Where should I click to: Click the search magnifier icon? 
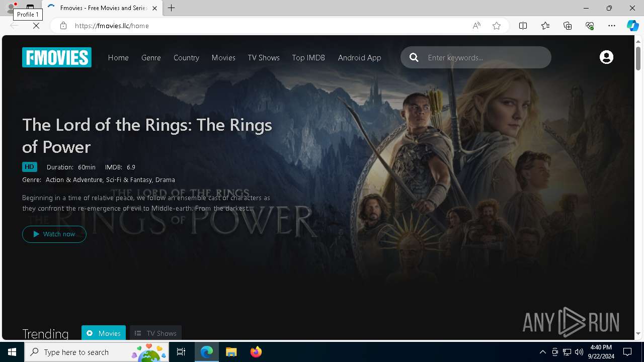click(x=414, y=57)
